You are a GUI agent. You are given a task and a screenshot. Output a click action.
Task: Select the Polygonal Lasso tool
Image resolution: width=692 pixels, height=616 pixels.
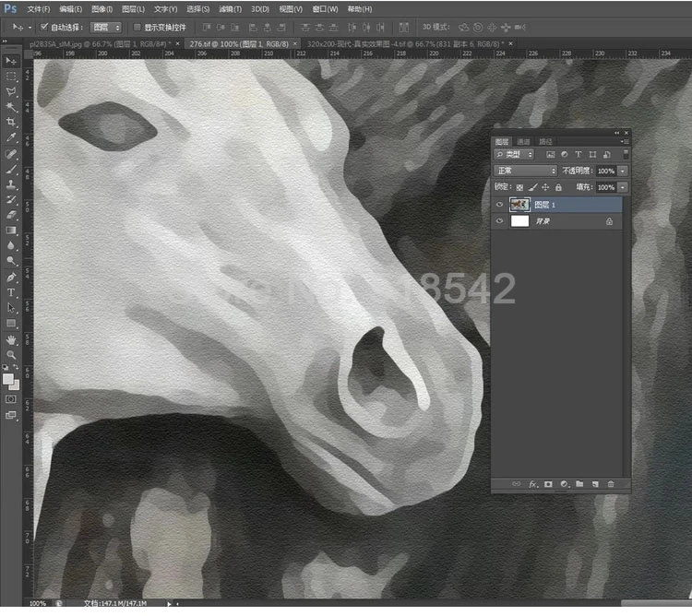(11, 91)
